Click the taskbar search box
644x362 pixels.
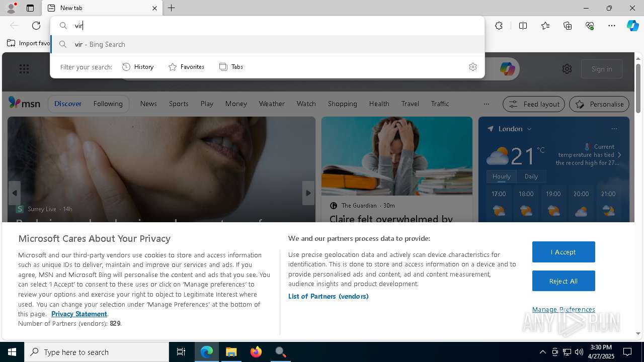(x=97, y=352)
